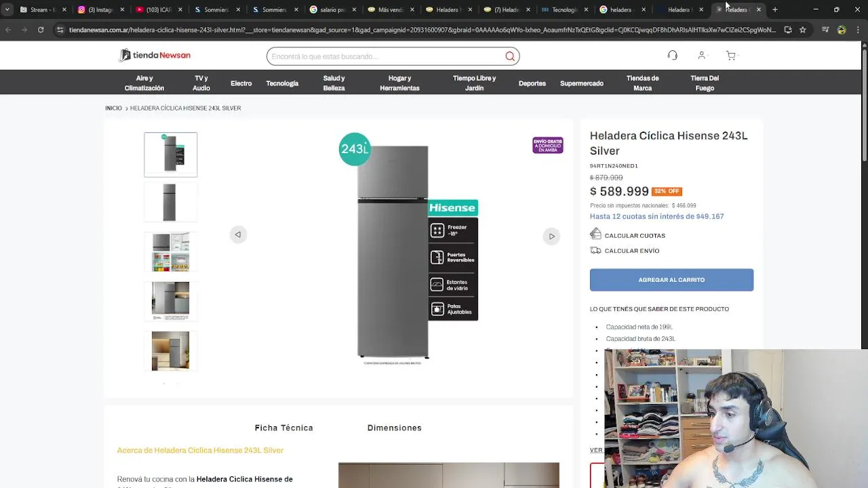Click Calcular Envío link
Viewport: 868px width, 488px height.
[632, 251]
